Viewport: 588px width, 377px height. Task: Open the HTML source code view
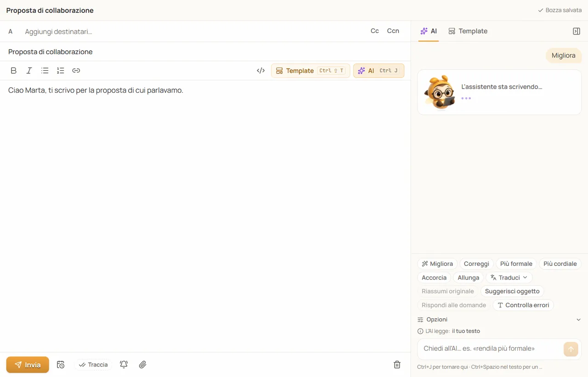click(261, 71)
